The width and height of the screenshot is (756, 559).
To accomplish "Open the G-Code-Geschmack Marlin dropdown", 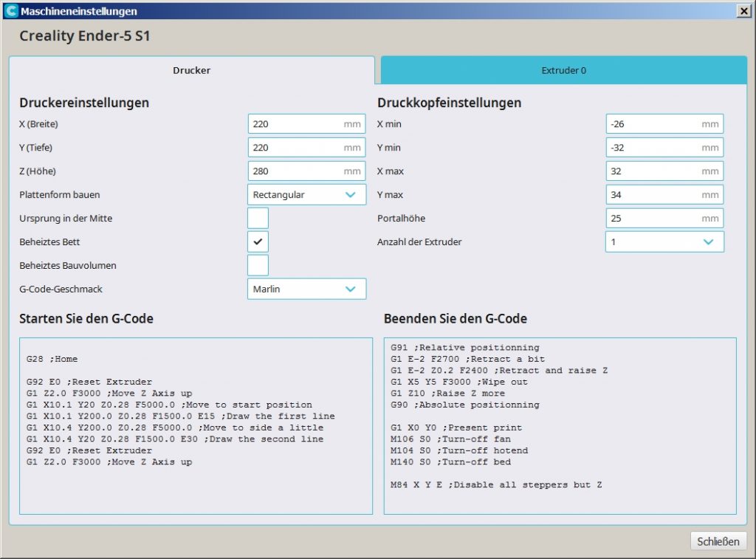I will pyautogui.click(x=306, y=289).
